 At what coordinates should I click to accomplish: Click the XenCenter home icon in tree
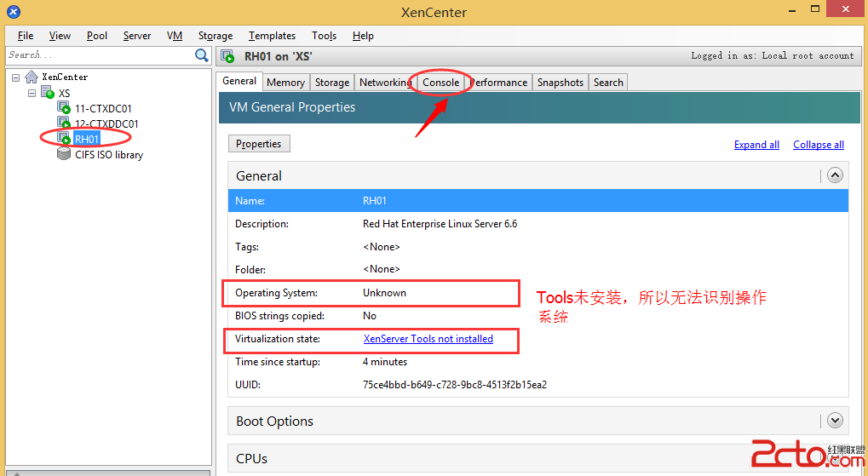tap(32, 77)
